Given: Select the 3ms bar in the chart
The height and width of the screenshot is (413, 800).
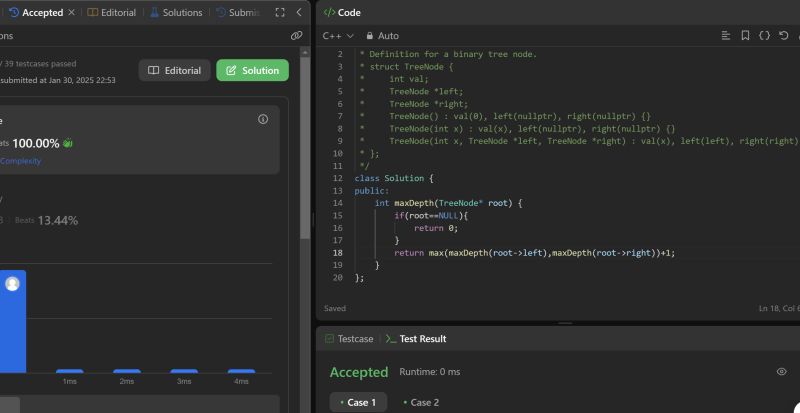Looking at the screenshot, I should point(184,371).
